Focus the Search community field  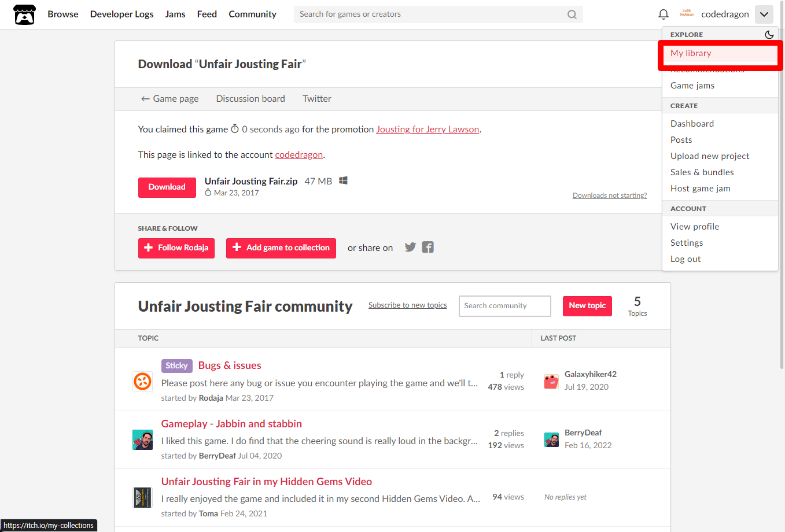505,306
